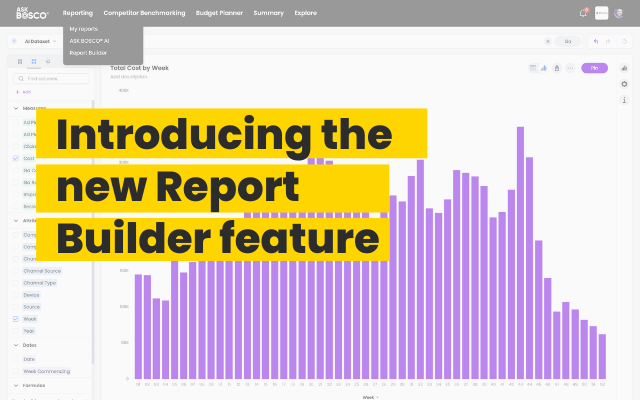Open chart settings gear icon

click(x=624, y=84)
